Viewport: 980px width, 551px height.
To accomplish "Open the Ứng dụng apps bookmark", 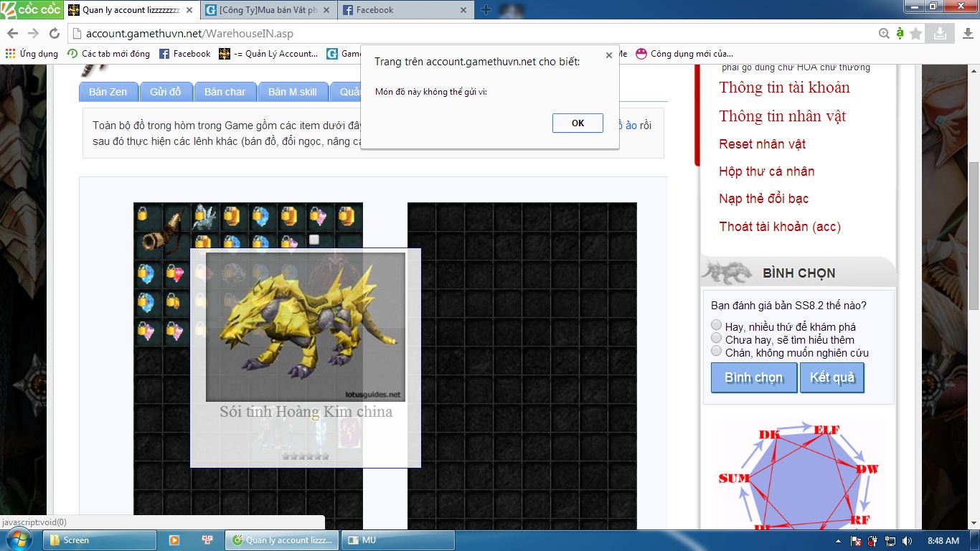I will (x=32, y=54).
